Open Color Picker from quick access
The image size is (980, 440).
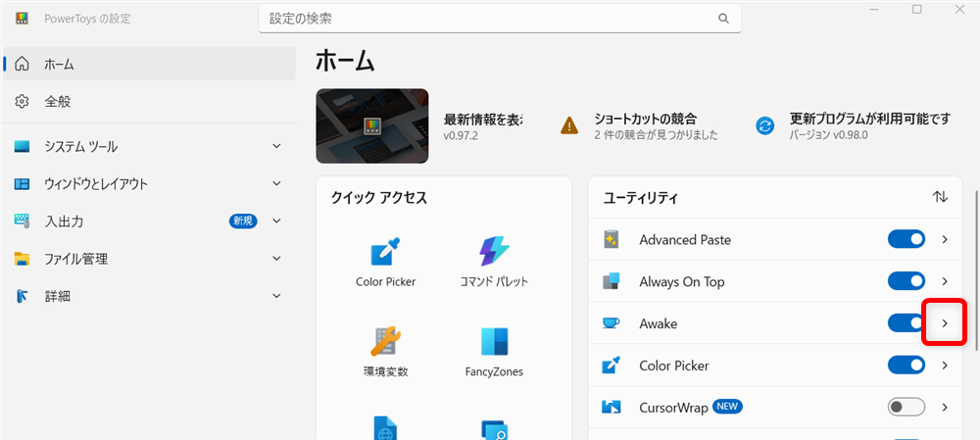pos(385,263)
